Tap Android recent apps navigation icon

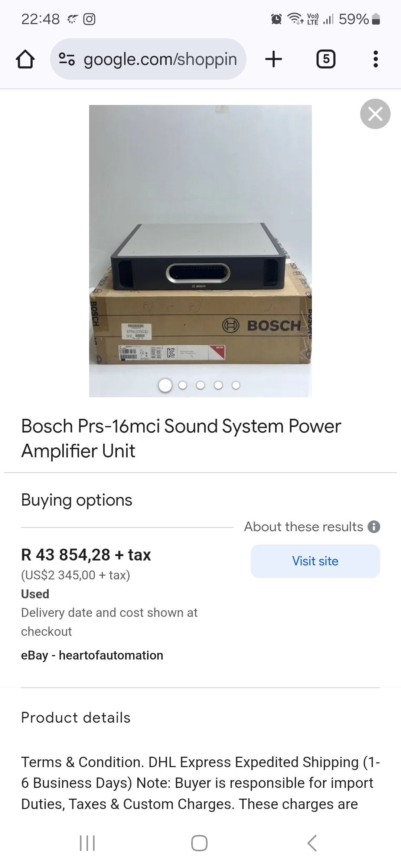click(x=88, y=843)
